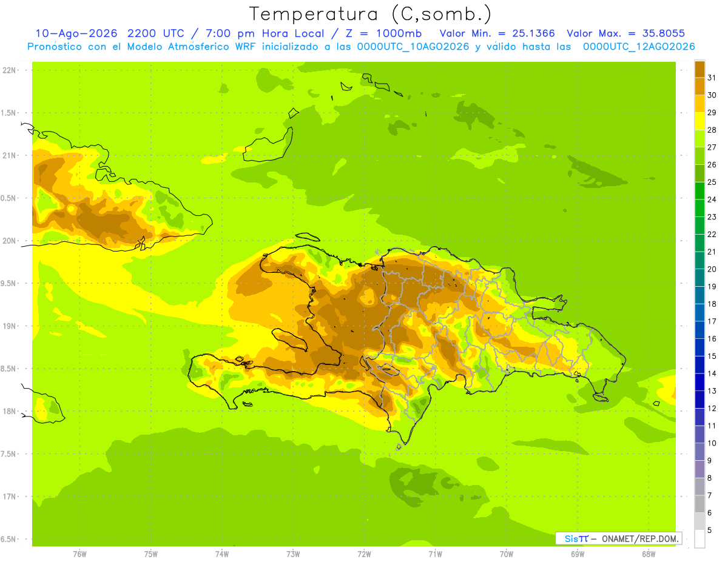Click the '22N' latitude axis label
Image resolution: width=728 pixels, height=562 pixels.
pyautogui.click(x=10, y=70)
